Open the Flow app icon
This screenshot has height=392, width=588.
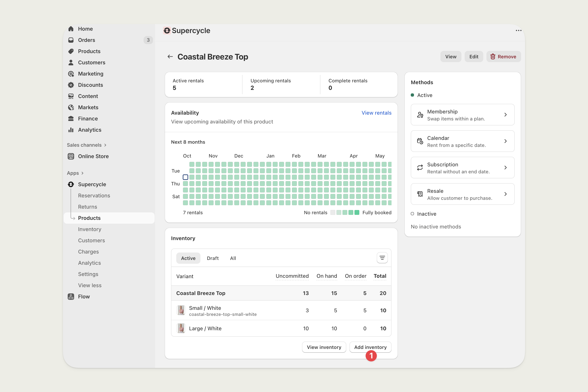tap(71, 296)
